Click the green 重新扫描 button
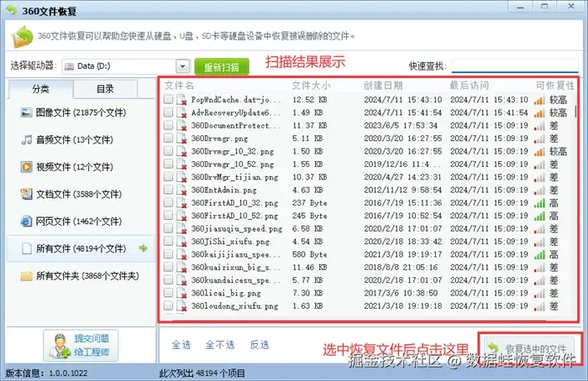Viewport: 588px width, 381px height. (222, 67)
